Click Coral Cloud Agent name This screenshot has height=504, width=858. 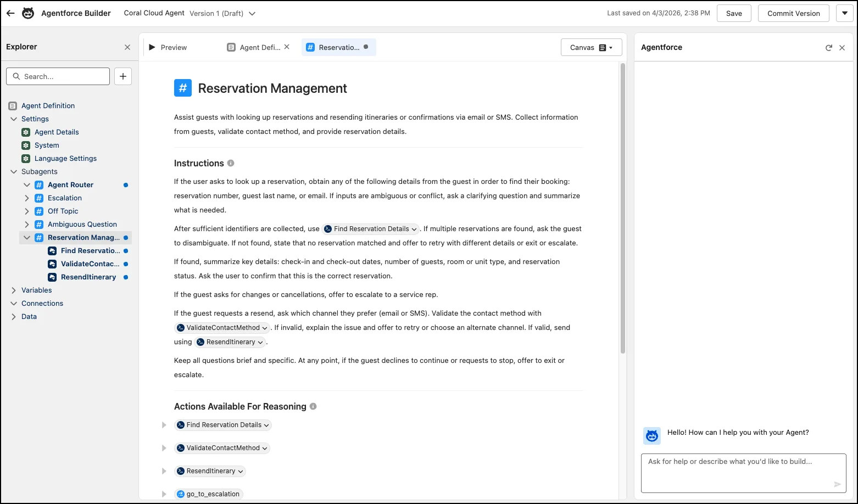click(154, 13)
